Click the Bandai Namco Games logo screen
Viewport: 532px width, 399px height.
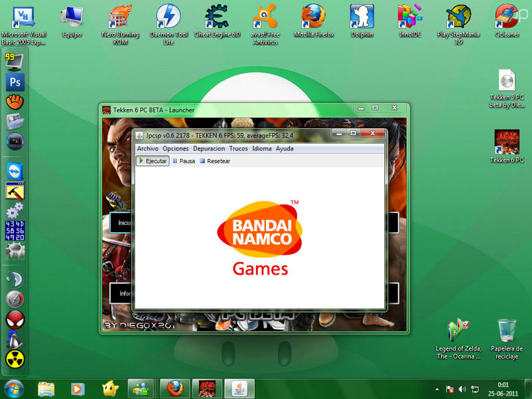coord(260,238)
